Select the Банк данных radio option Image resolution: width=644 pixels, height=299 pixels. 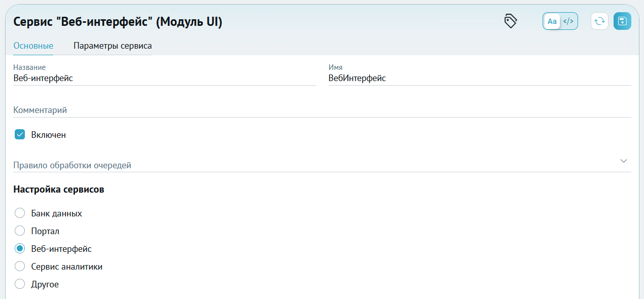coord(20,213)
